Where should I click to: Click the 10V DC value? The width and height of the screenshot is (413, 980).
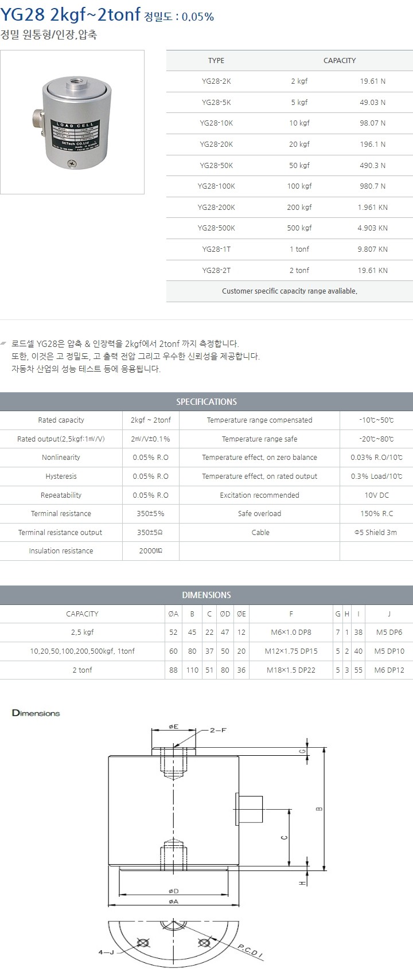[376, 495]
